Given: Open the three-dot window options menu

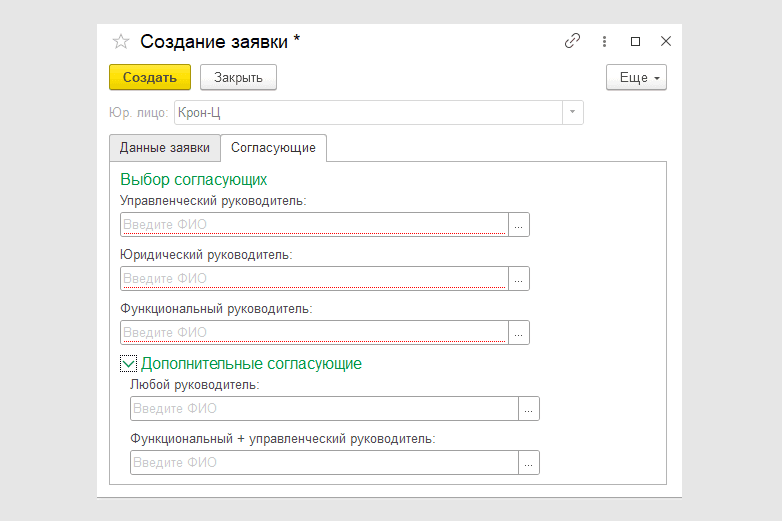Looking at the screenshot, I should pyautogui.click(x=604, y=42).
